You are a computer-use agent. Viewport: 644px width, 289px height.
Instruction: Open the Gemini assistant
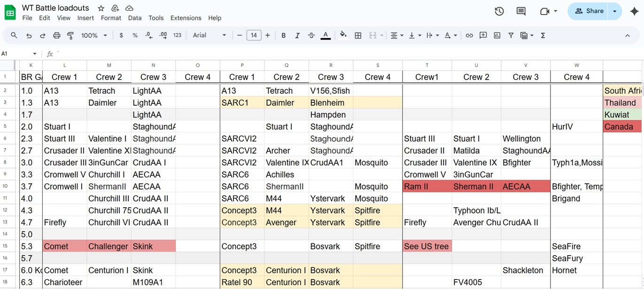pyautogui.click(x=634, y=11)
